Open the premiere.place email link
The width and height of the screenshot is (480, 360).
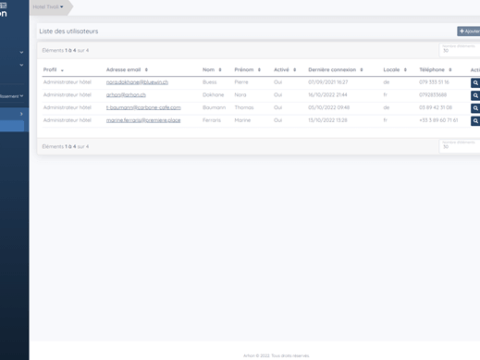click(143, 120)
